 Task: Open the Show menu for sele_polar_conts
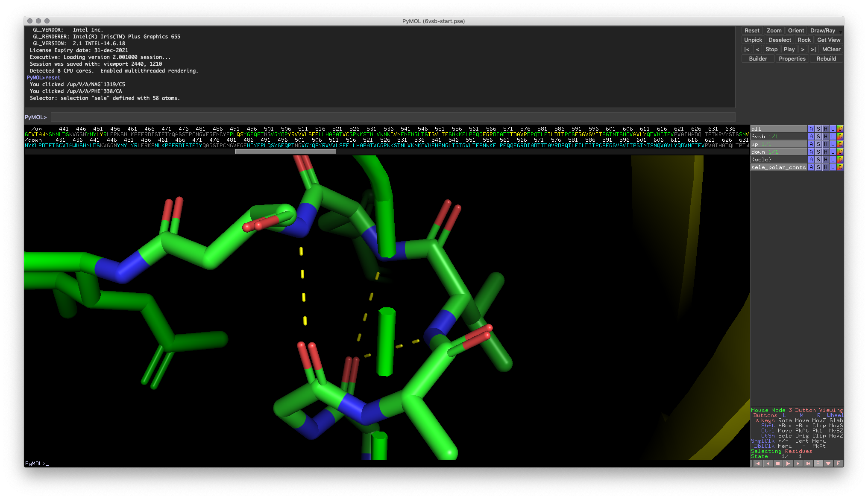click(x=818, y=167)
